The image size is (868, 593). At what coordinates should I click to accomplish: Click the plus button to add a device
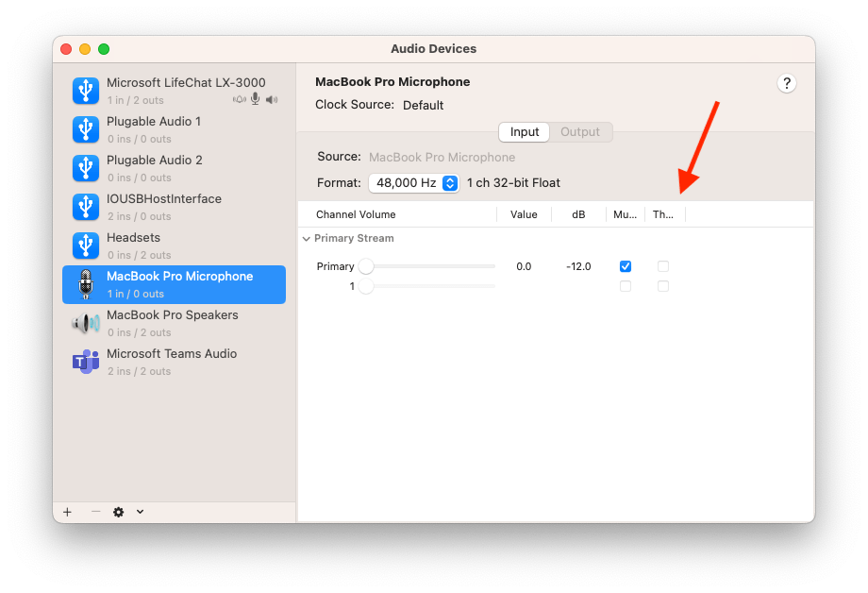67,512
